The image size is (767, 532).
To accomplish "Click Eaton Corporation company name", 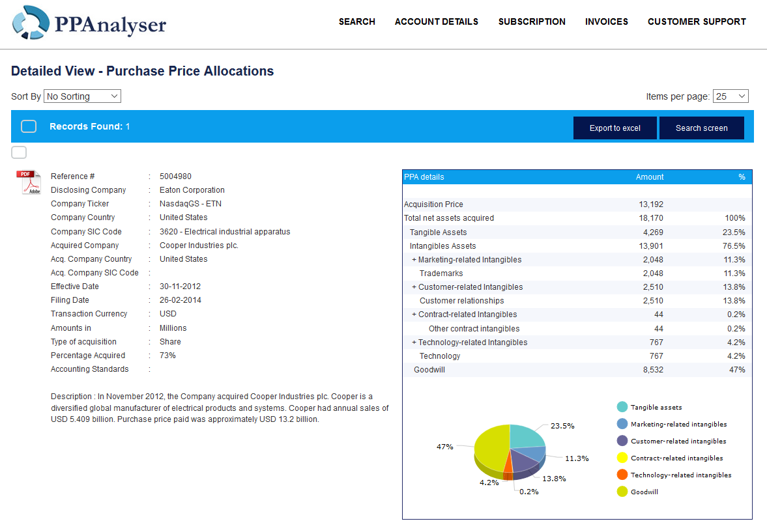I will 192,190.
